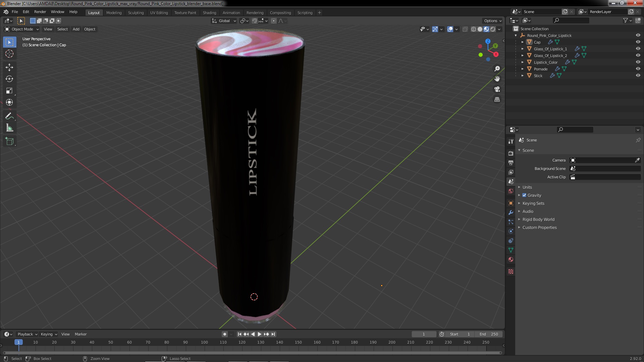Select the Measure tool

click(9, 128)
